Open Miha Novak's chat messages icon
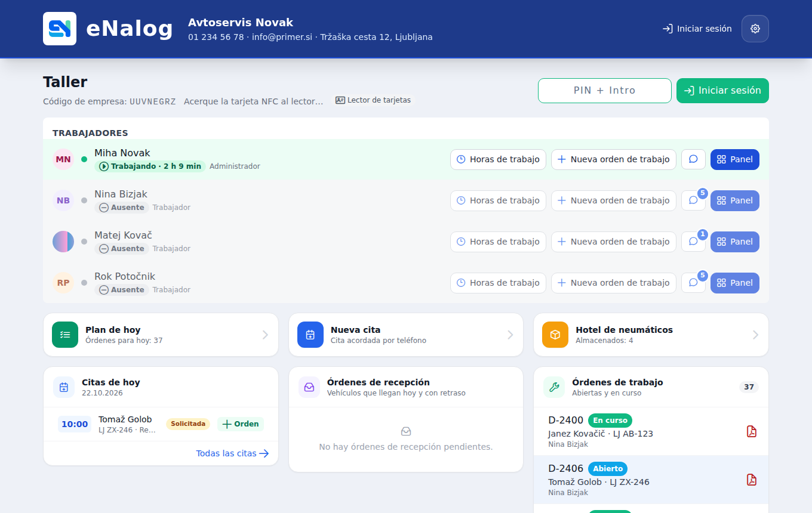 [x=693, y=159]
